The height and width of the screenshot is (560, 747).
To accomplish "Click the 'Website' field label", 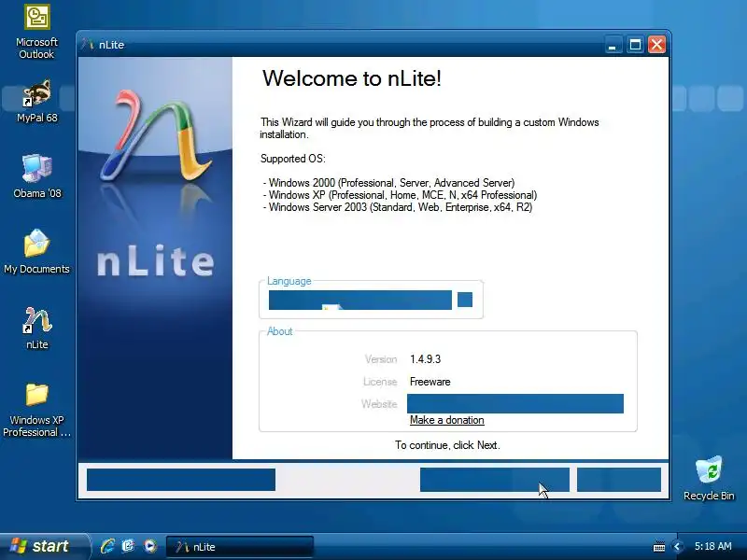I will (379, 404).
